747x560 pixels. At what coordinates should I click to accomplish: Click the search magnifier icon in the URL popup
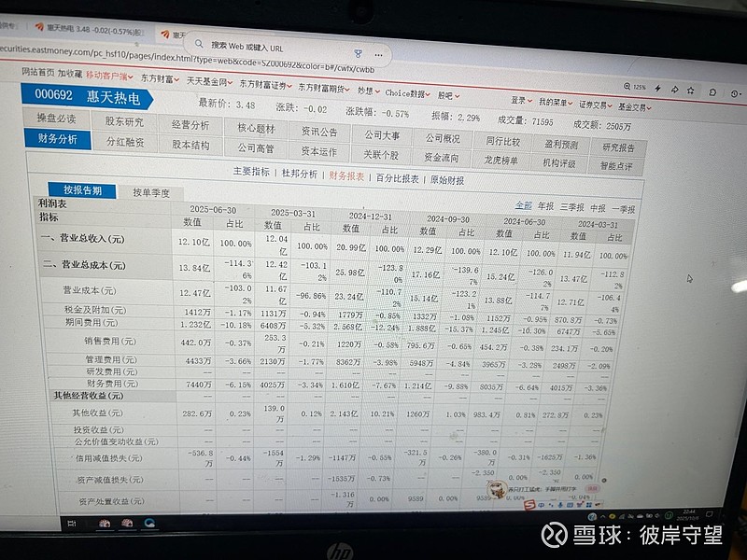click(x=199, y=44)
